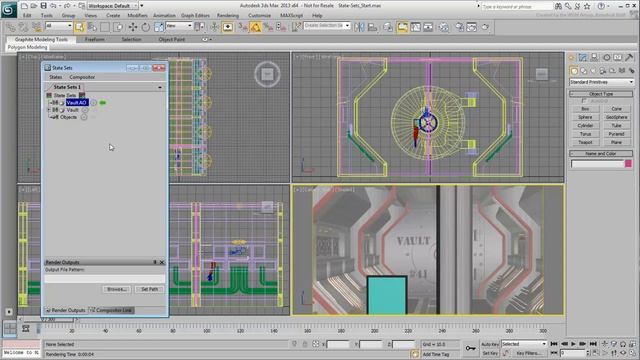The height and width of the screenshot is (360, 640).
Task: Expand the State Sets 1 header dropdown arrow
Action: [x=160, y=87]
